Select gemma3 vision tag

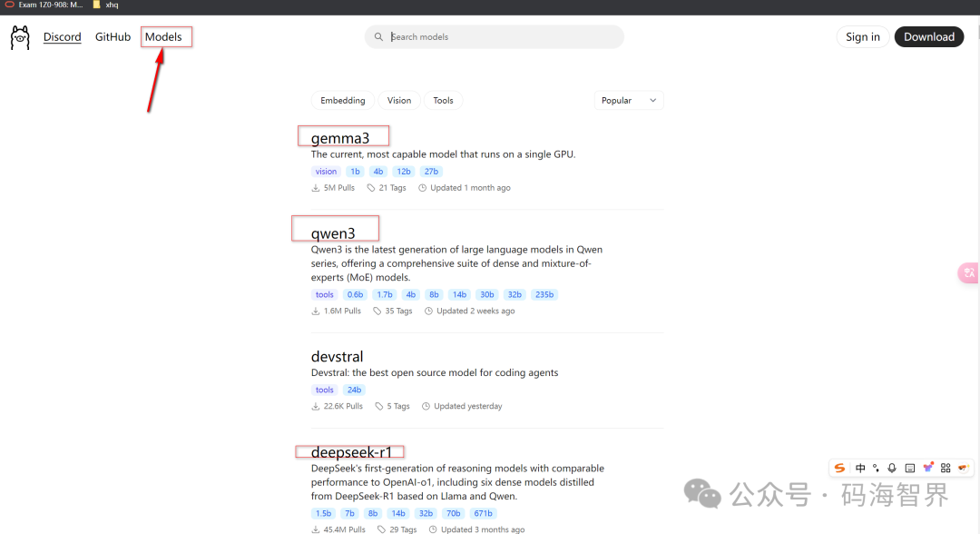326,172
